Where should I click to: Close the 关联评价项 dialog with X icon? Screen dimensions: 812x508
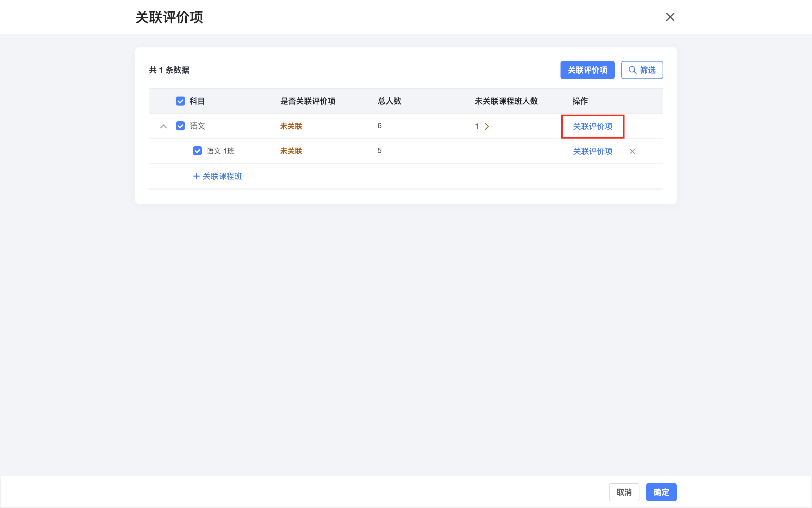[670, 17]
